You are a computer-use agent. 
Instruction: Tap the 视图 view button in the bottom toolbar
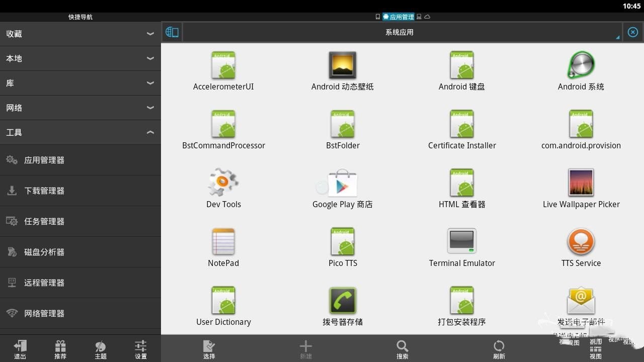[596, 351]
